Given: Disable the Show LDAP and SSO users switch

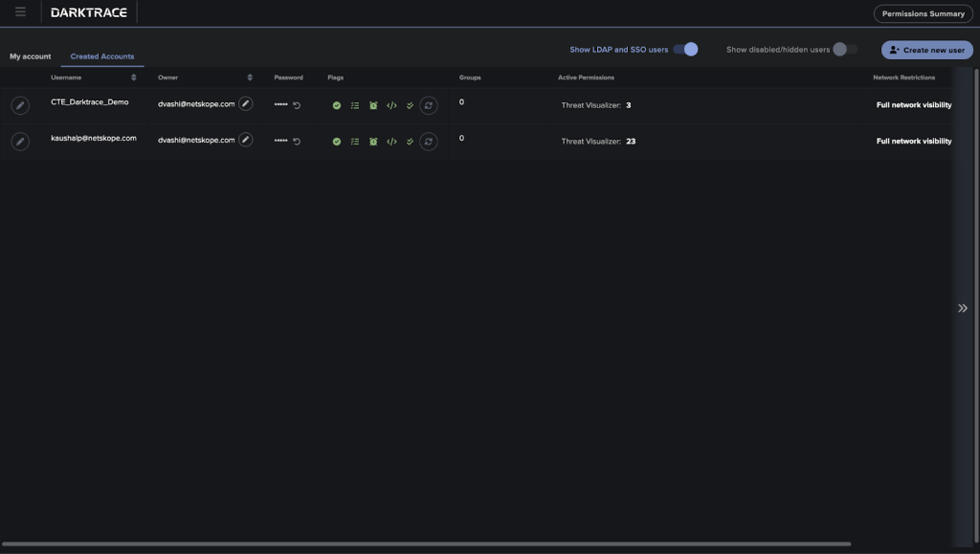Looking at the screenshot, I should point(685,50).
